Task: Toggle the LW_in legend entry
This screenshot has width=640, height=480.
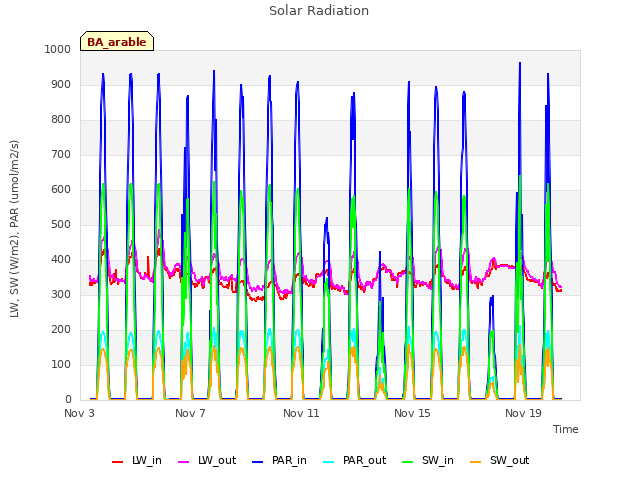Action: [x=137, y=461]
